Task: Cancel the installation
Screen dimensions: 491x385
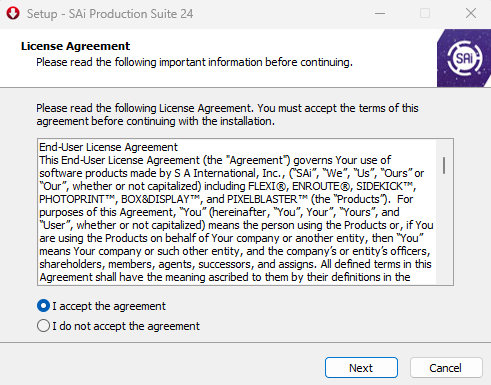Action: (446, 368)
